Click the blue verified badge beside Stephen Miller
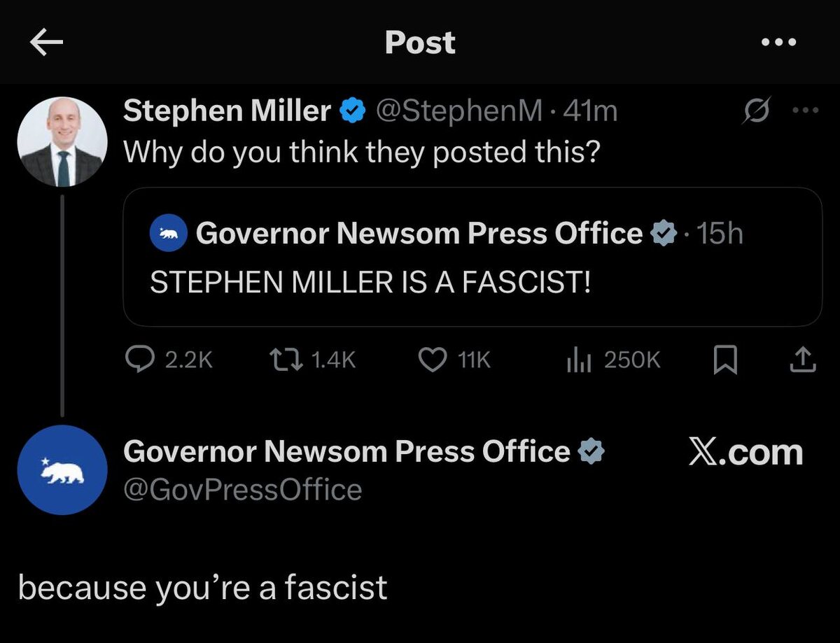840x643 pixels. 352,111
